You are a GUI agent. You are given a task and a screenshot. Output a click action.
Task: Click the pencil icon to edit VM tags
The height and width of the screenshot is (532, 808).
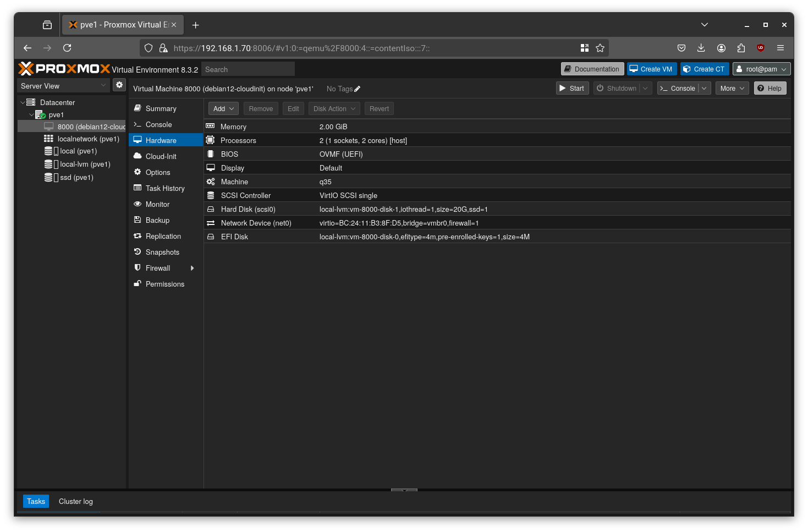[x=358, y=89]
